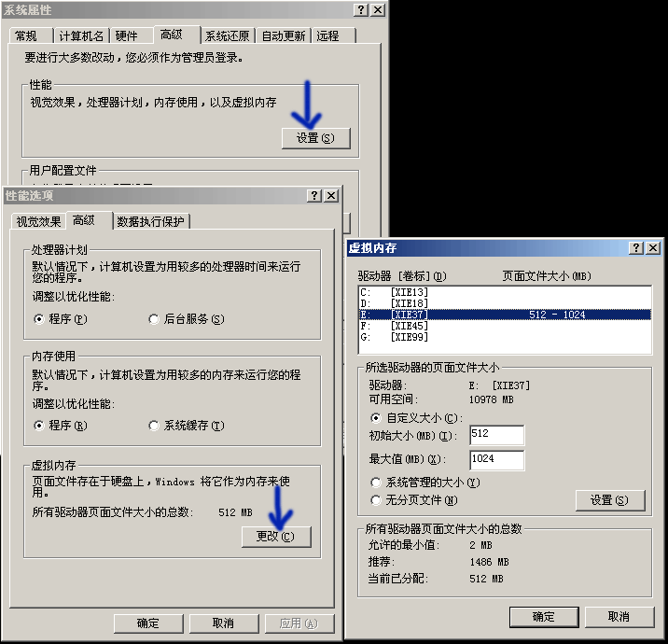668x644 pixels.
Task: Click the 更改(C) button in 虚拟内存
Action: coord(275,537)
